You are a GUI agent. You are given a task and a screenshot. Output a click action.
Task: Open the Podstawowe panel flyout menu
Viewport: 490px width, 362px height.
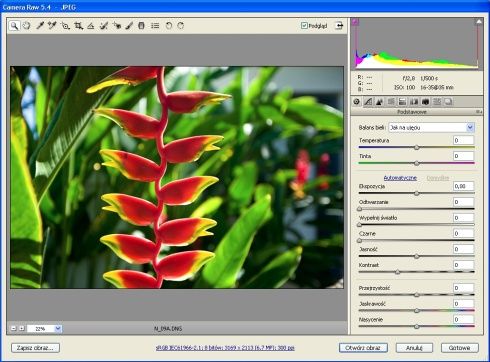(x=478, y=112)
